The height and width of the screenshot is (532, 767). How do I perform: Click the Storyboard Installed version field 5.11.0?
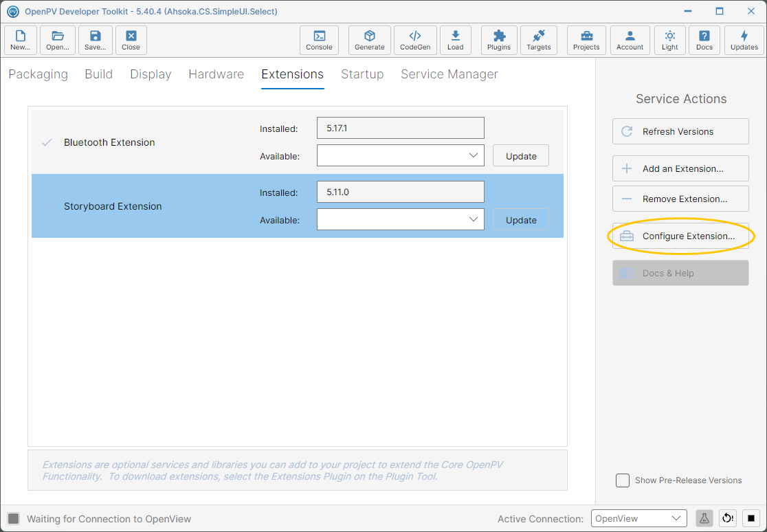400,192
